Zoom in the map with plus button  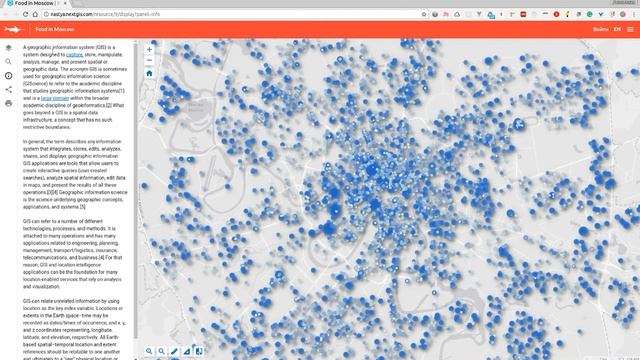(149, 49)
